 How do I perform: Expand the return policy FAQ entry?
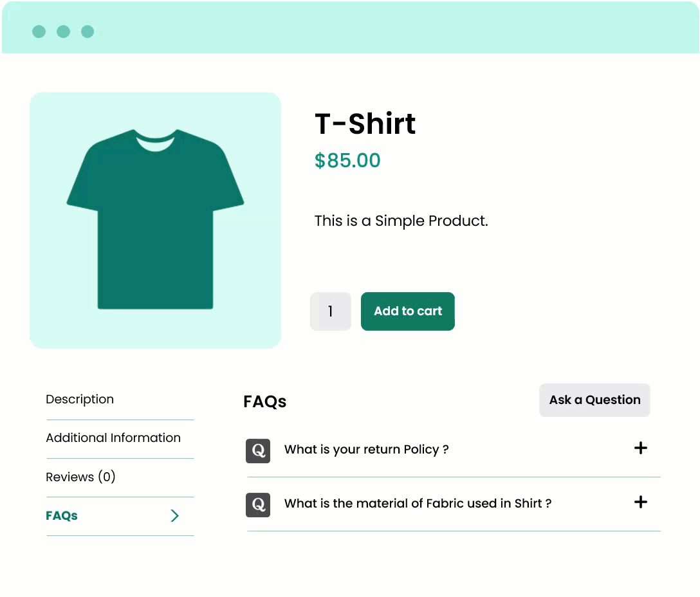367,450
